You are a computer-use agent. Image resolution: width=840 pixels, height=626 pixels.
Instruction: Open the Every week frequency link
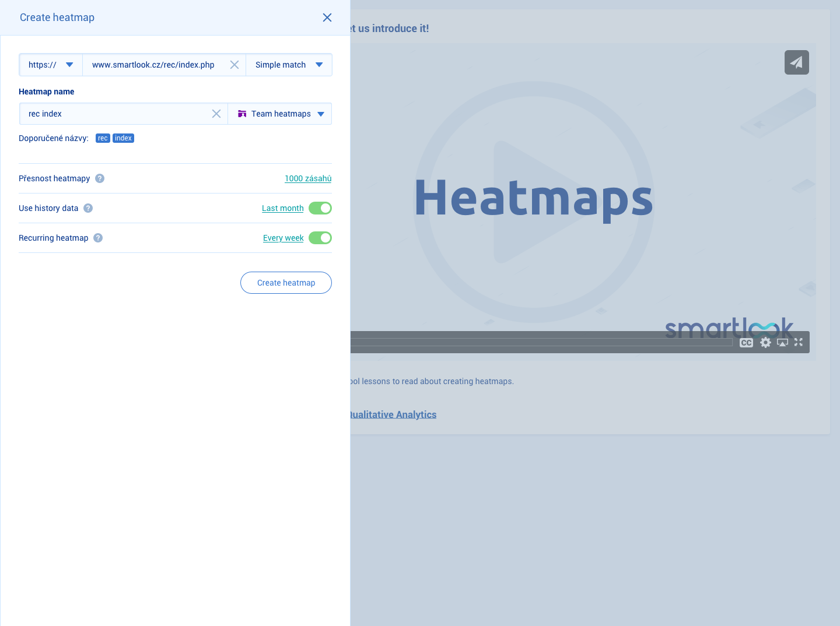tap(283, 238)
